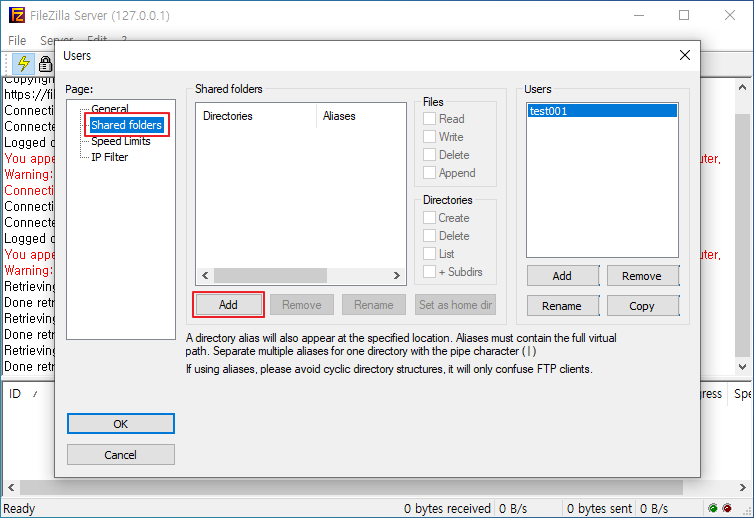Click Add in the Users group
The image size is (754, 518).
[x=563, y=276]
